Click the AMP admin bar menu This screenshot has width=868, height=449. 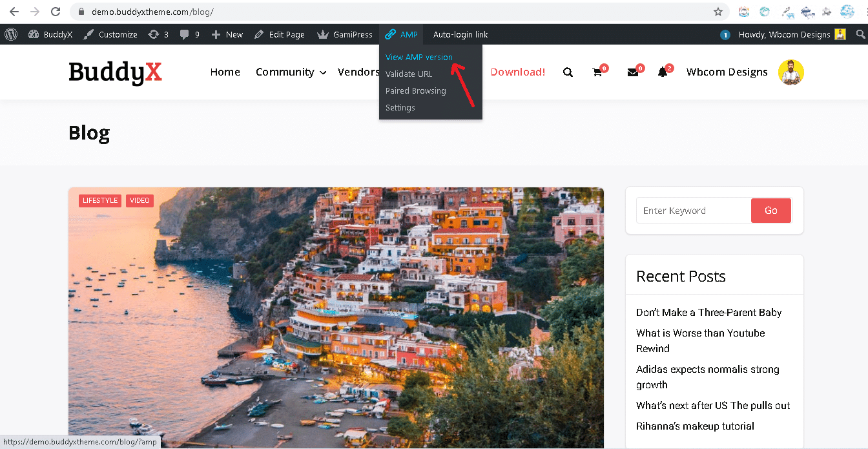[401, 34]
